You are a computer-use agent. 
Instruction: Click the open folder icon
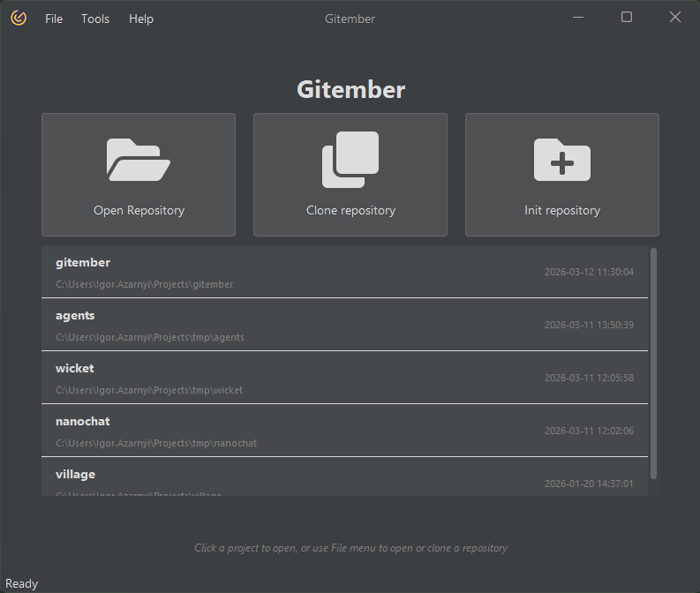coord(139,160)
